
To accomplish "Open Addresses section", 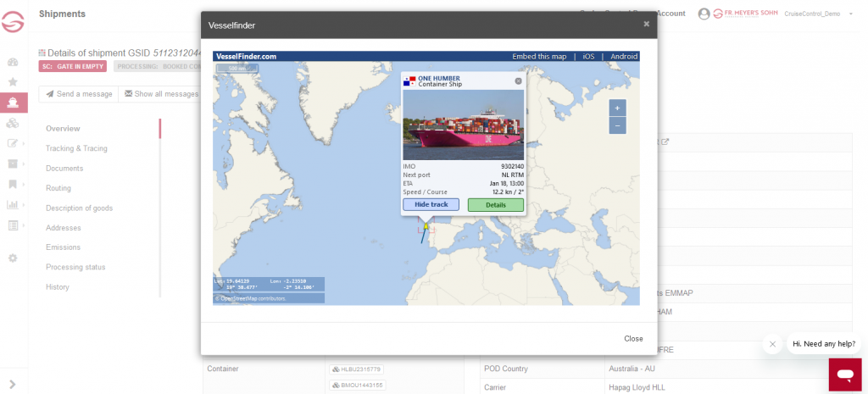I will click(x=63, y=228).
